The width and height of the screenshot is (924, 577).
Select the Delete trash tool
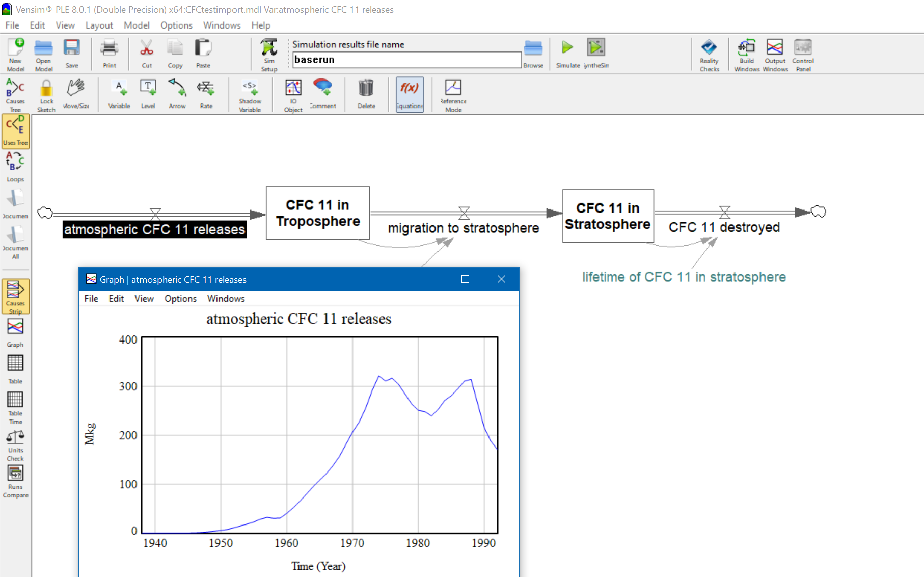click(366, 94)
